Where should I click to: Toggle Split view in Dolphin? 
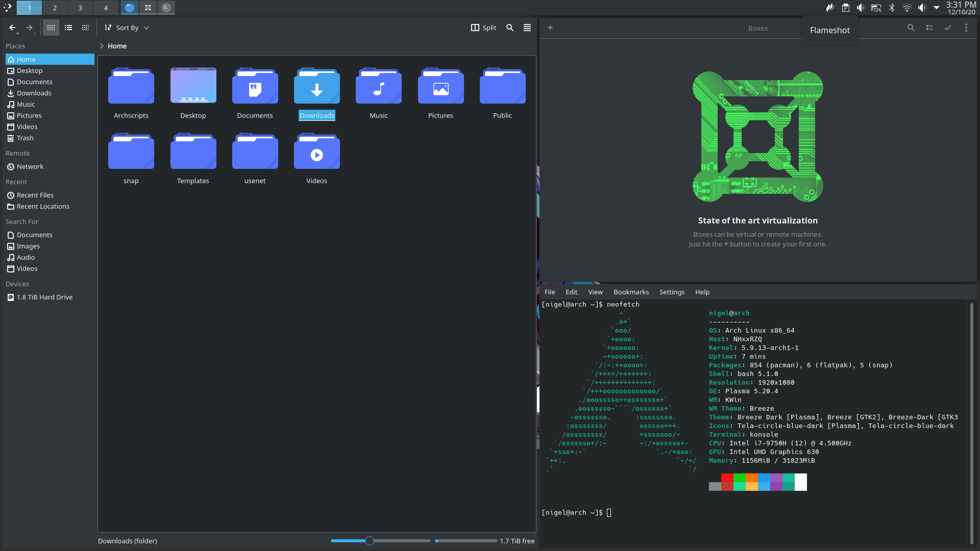pos(483,28)
